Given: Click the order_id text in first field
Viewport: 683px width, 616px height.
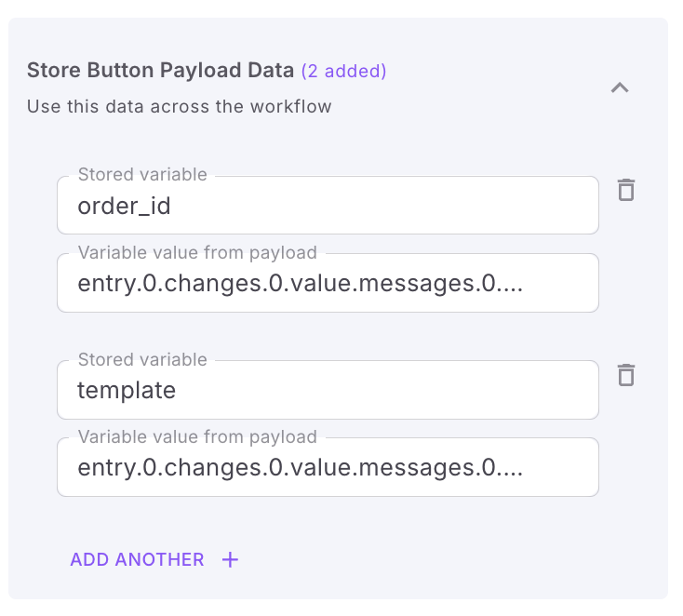Looking at the screenshot, I should coord(124,207).
